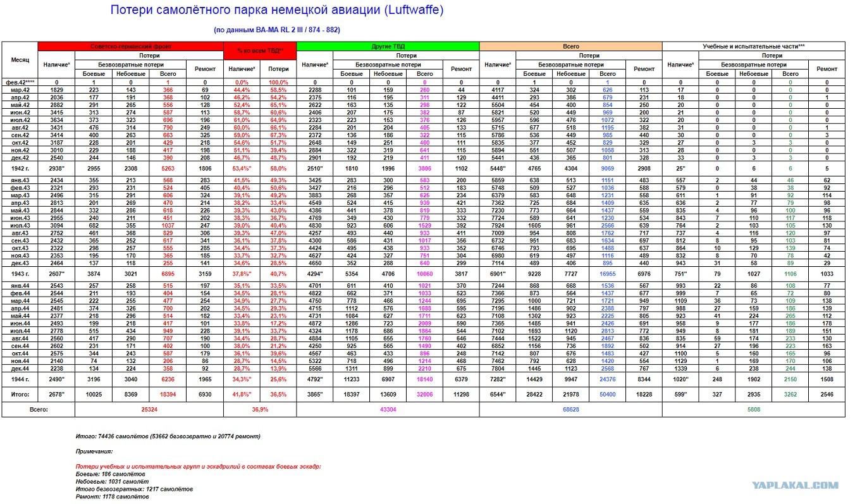Select the table title mentioning Luftwaffe
Image resolution: width=855 pixels, height=504 pixels.
coord(277,11)
